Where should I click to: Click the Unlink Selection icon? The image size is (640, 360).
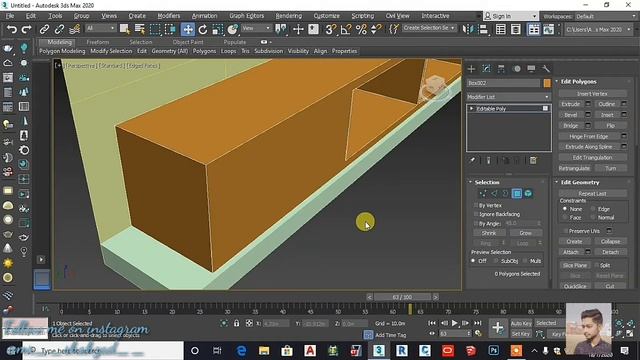(59, 29)
